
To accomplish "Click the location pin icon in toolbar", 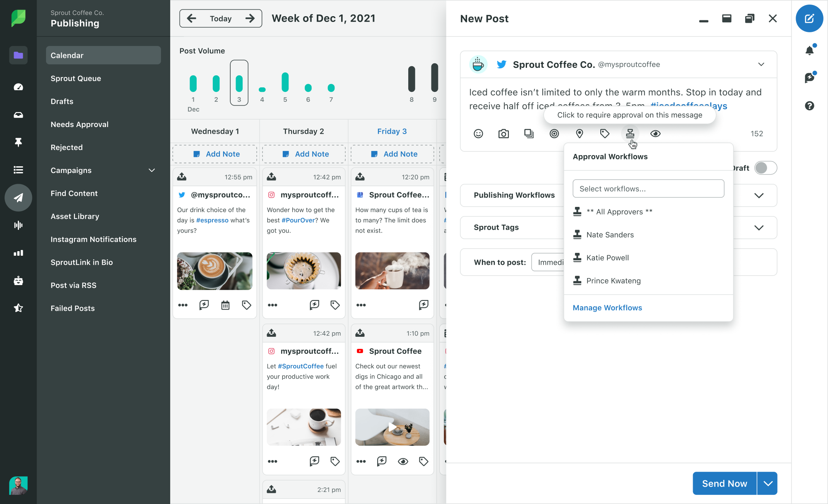I will pyautogui.click(x=580, y=134).
